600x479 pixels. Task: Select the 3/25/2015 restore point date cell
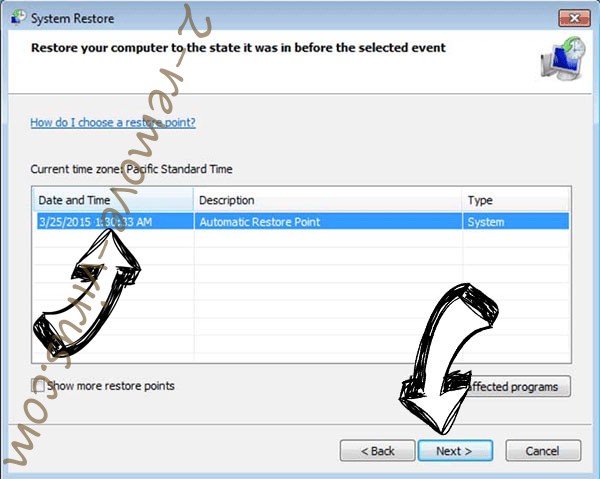pyautogui.click(x=115, y=222)
